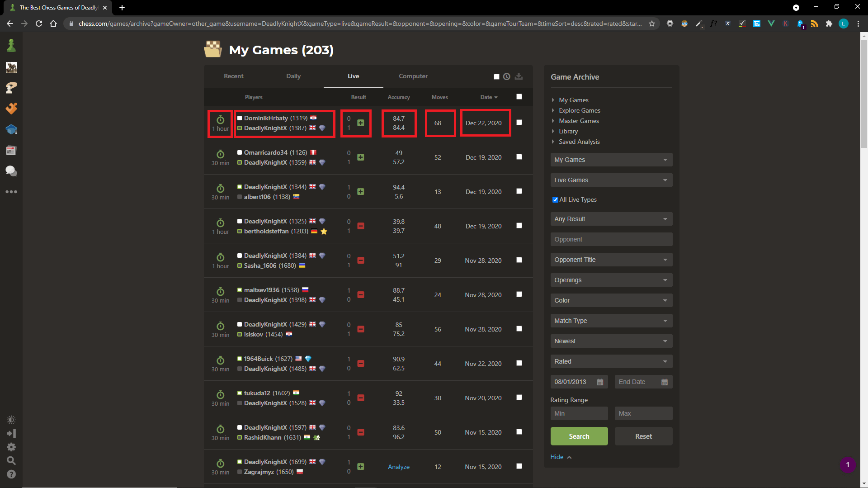This screenshot has width=868, height=488.
Task: Open the Live Games dropdown
Action: [x=611, y=180]
